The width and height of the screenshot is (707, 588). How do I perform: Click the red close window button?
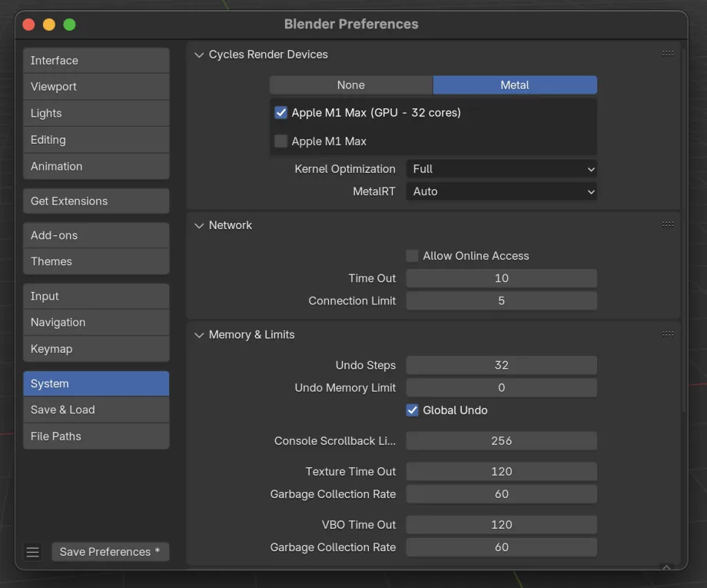point(29,25)
